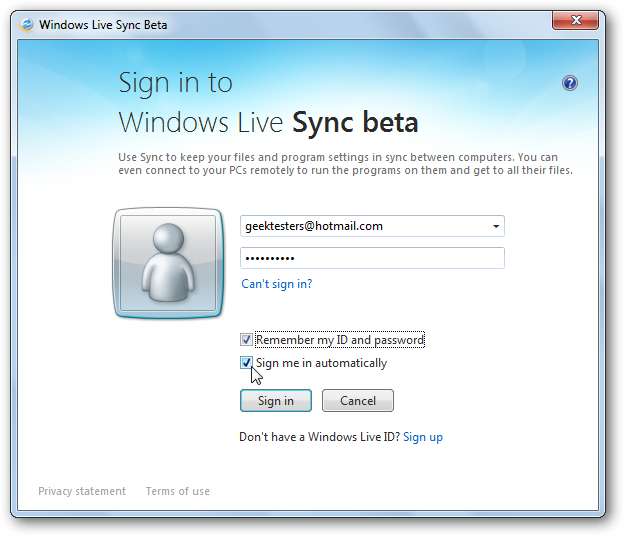Click the Windows Live Sync title bar icon
This screenshot has height=536, width=624.
pos(27,25)
